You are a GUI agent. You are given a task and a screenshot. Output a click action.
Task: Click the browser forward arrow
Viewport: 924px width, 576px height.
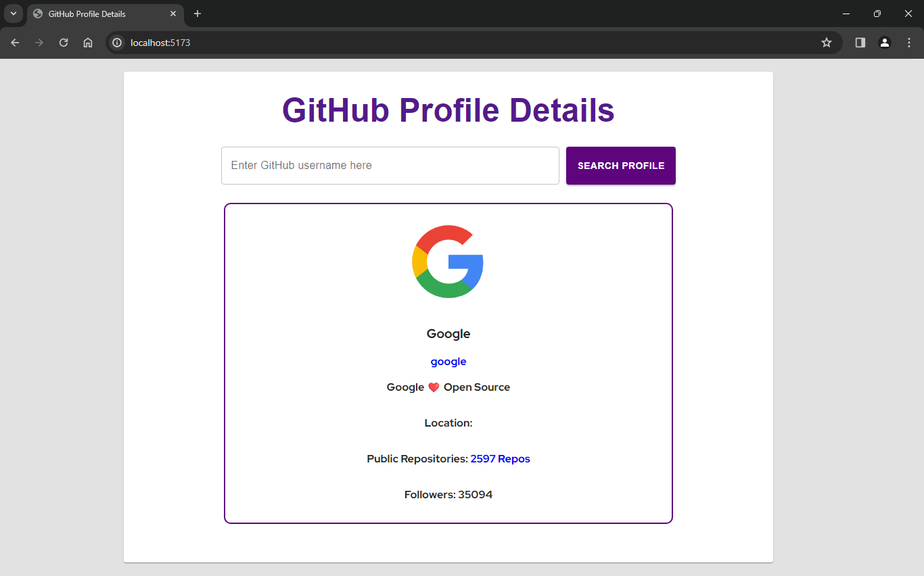point(39,43)
